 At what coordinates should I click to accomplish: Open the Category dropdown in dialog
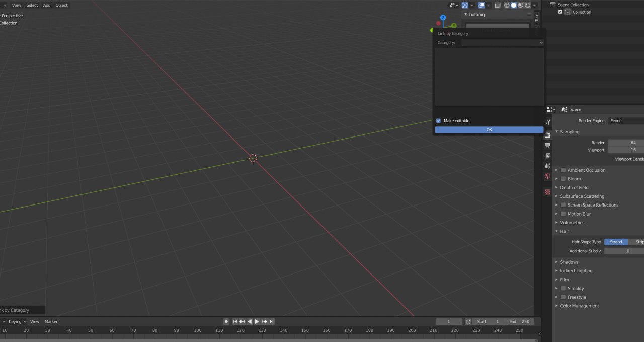[x=503, y=43]
